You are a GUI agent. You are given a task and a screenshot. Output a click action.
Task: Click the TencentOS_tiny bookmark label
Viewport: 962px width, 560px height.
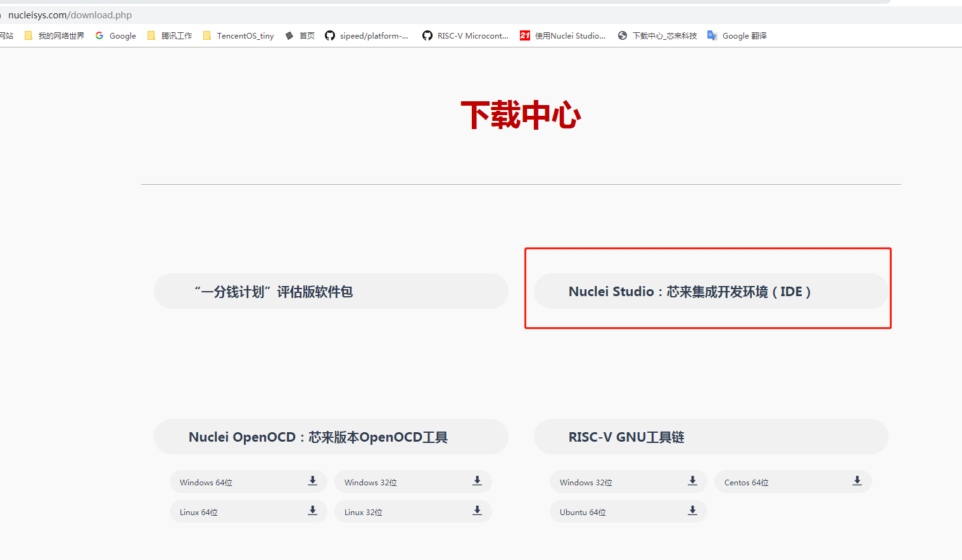tap(245, 36)
